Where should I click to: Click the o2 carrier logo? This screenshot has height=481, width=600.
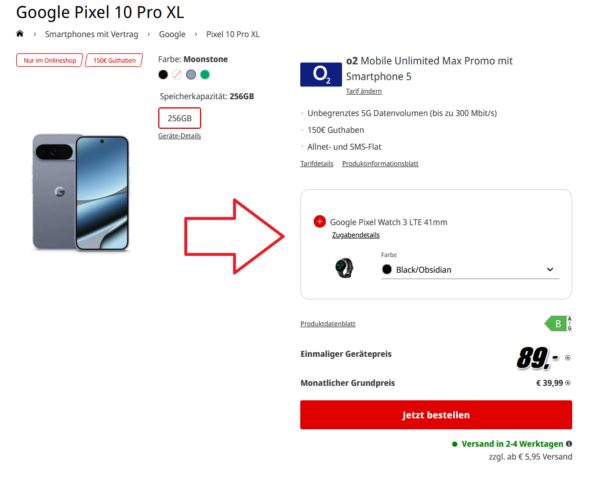coord(321,74)
